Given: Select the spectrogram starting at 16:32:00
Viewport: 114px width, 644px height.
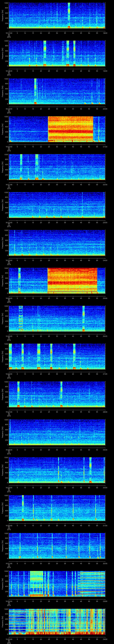Looking at the screenshot, I should click(x=57, y=584).
